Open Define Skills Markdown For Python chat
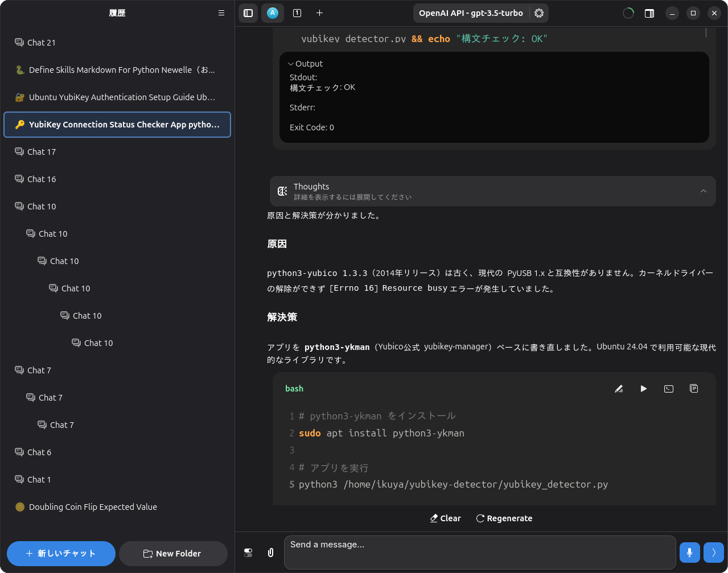 117,70
